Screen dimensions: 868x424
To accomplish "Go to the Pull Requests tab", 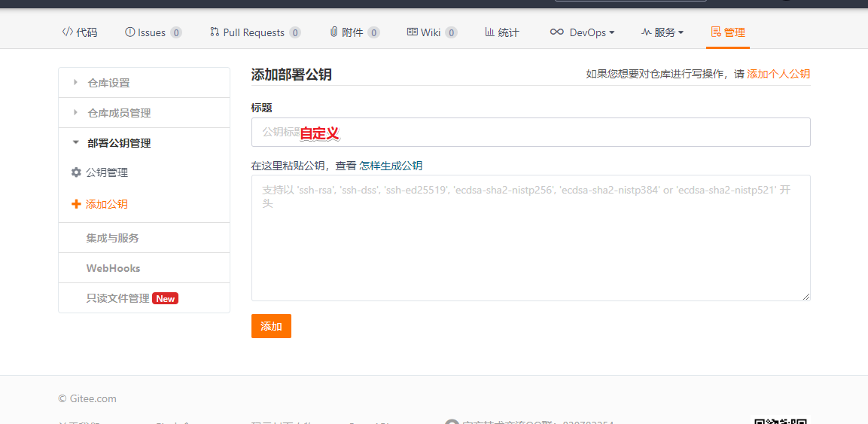I will [254, 32].
